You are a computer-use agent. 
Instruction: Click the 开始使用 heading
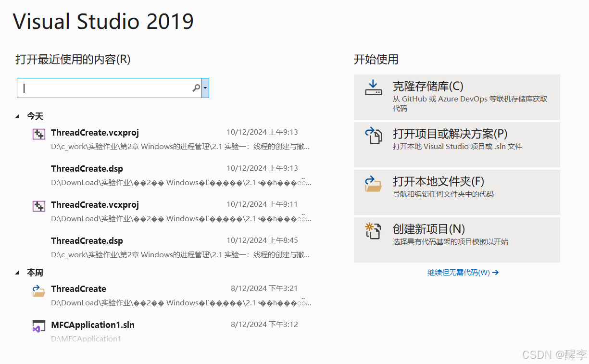(x=376, y=60)
